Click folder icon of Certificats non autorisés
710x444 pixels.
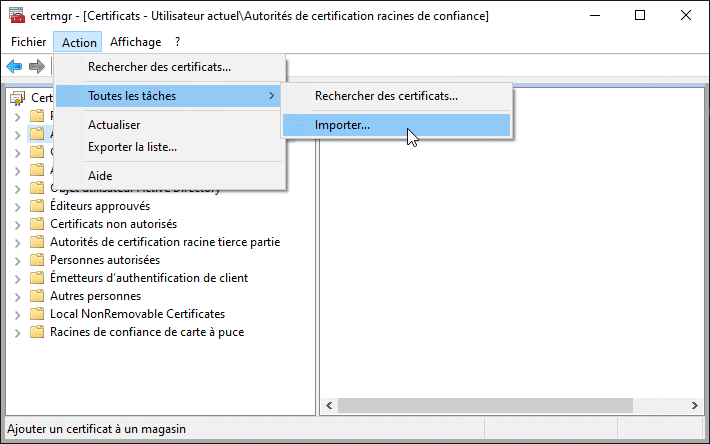coord(37,224)
